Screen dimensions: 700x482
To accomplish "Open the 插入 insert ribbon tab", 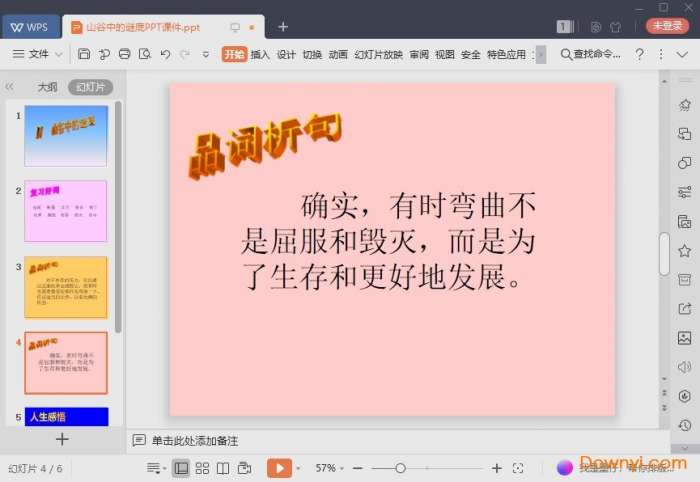I will pos(260,54).
